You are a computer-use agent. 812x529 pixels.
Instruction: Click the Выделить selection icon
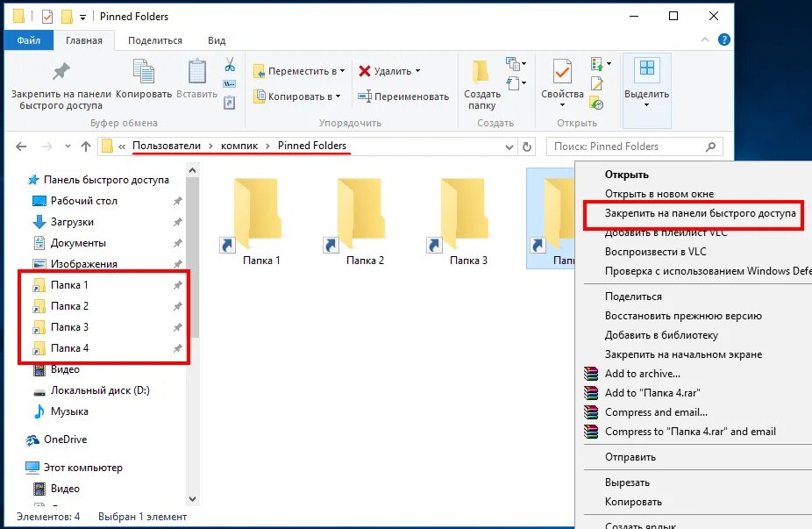coord(647,70)
